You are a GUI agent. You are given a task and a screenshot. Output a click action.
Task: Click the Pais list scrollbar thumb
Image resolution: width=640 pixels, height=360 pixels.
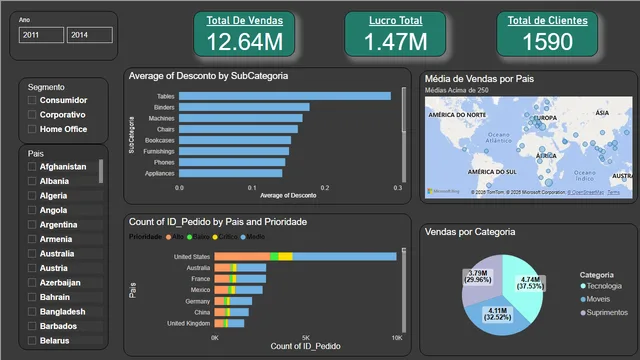tap(101, 171)
